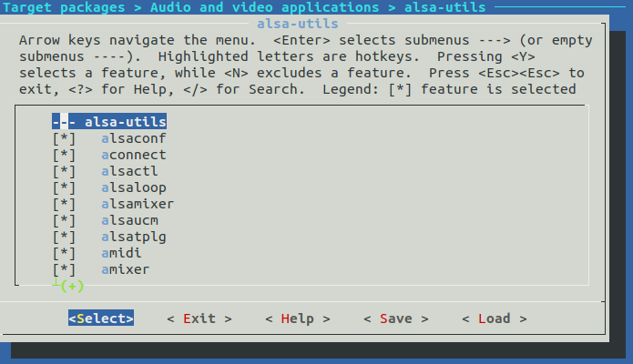Toggle the alsactl checkbox
Screen dimensions: 633x364
pos(64,171)
